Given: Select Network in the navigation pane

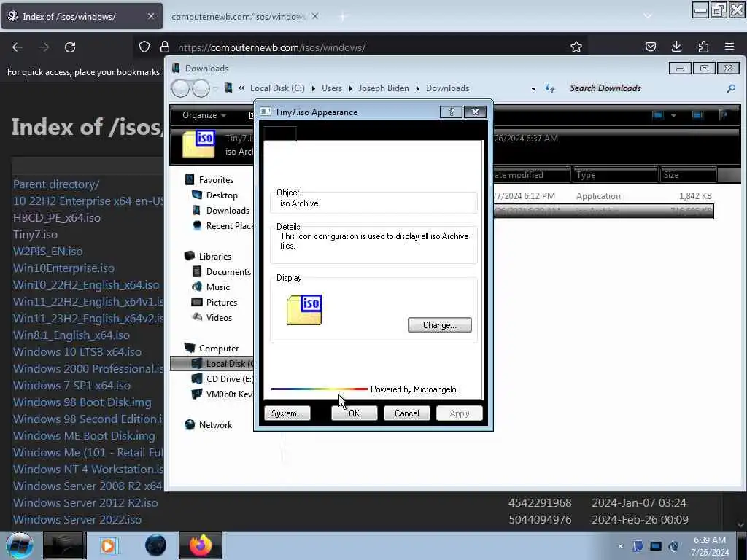Looking at the screenshot, I should pyautogui.click(x=215, y=425).
